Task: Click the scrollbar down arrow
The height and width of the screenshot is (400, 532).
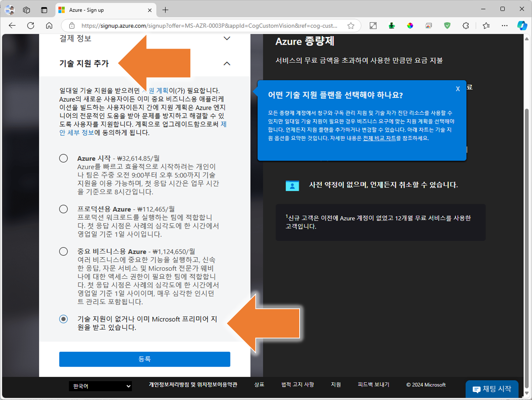Action: point(527,393)
